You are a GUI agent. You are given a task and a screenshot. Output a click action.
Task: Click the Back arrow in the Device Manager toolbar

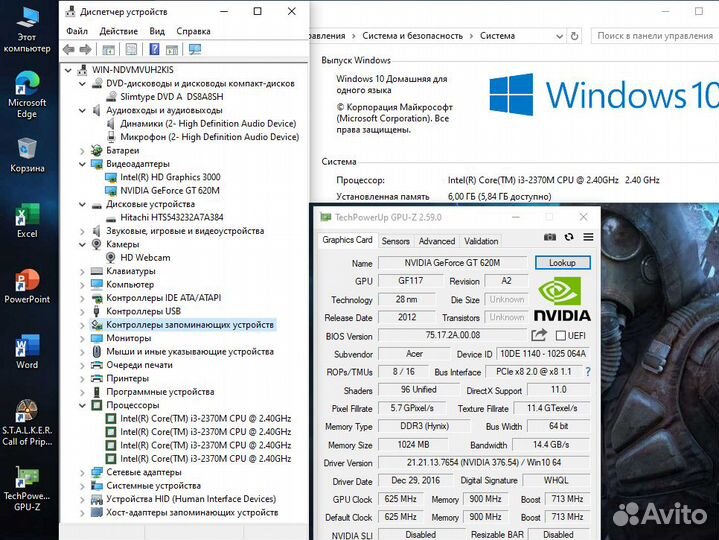click(x=69, y=50)
